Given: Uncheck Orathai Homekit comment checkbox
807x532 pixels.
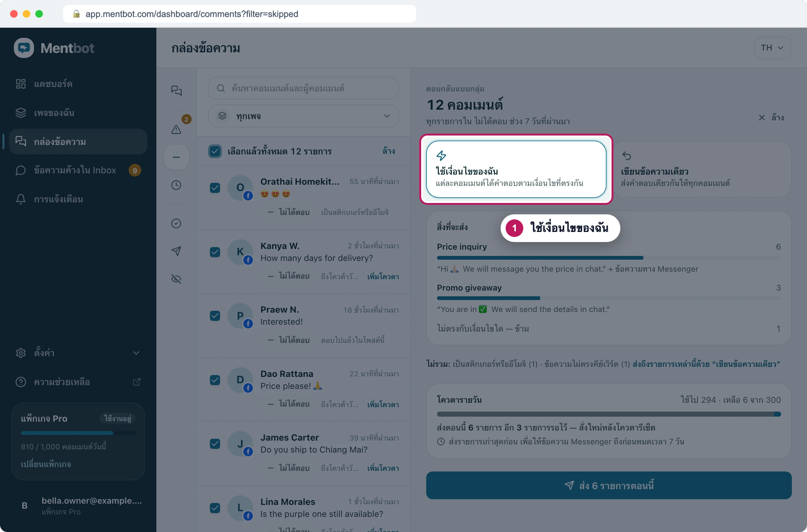Looking at the screenshot, I should pos(215,188).
